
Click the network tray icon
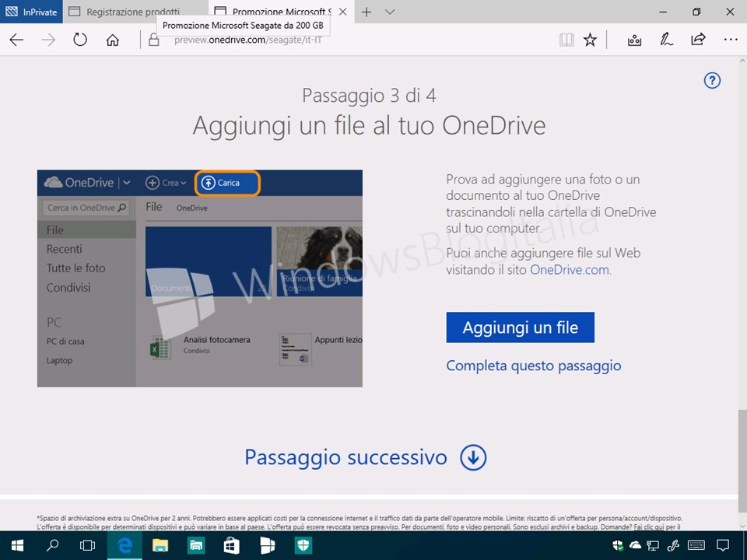point(653,545)
